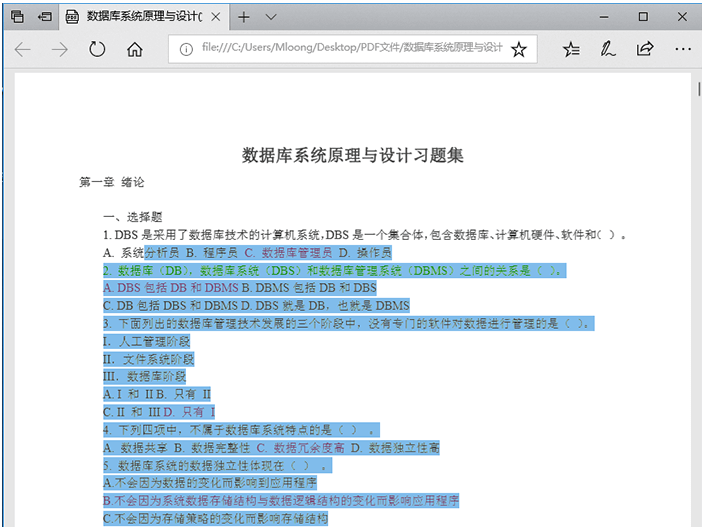
Task: Click the vertical scrollbar thumb
Action: pos(699,89)
